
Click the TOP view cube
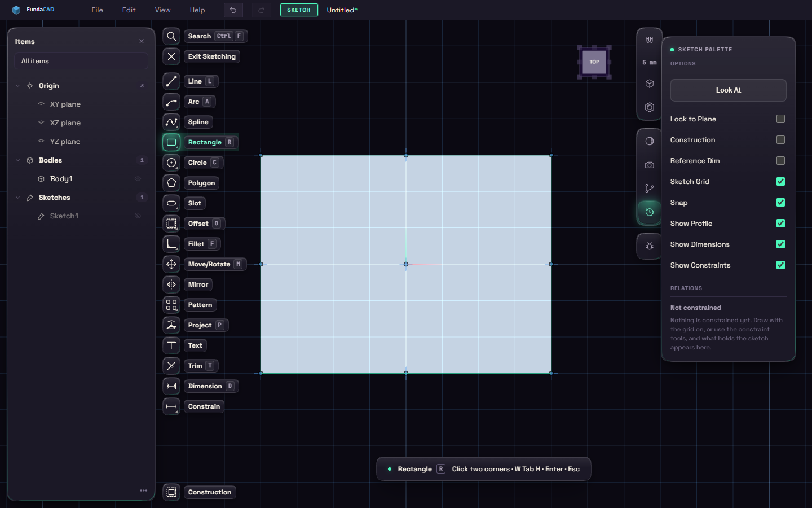[x=594, y=62]
